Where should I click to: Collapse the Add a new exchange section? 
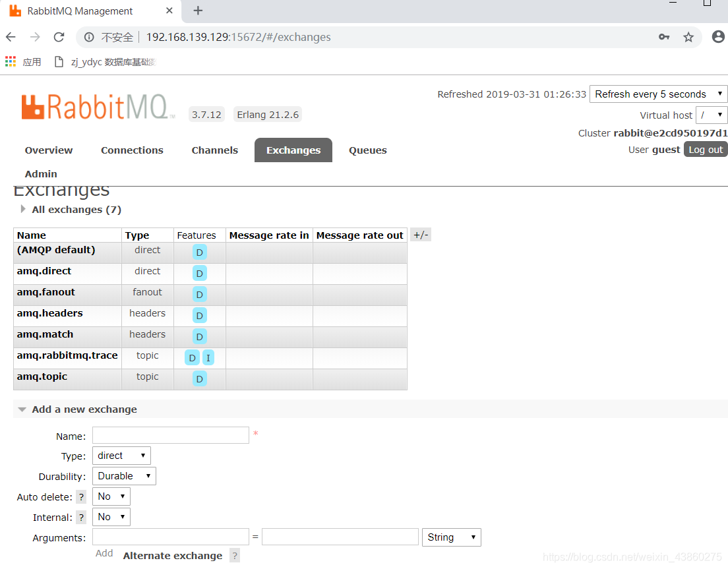[78, 409]
